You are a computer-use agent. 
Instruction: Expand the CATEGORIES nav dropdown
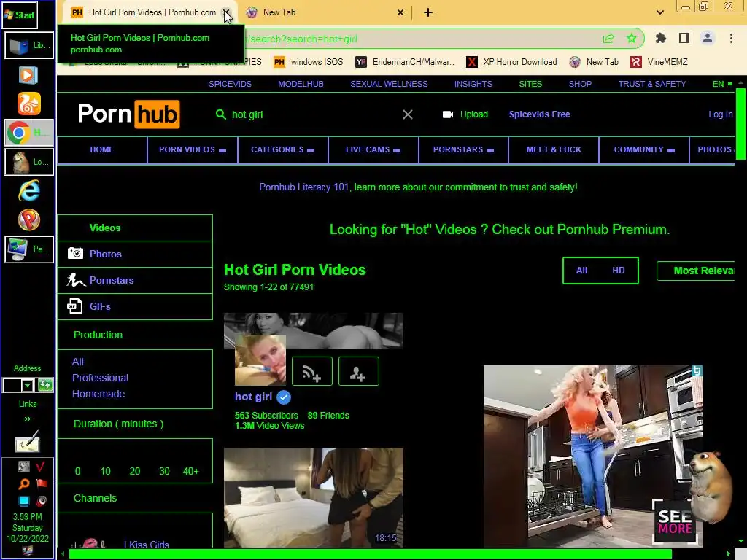click(x=282, y=149)
